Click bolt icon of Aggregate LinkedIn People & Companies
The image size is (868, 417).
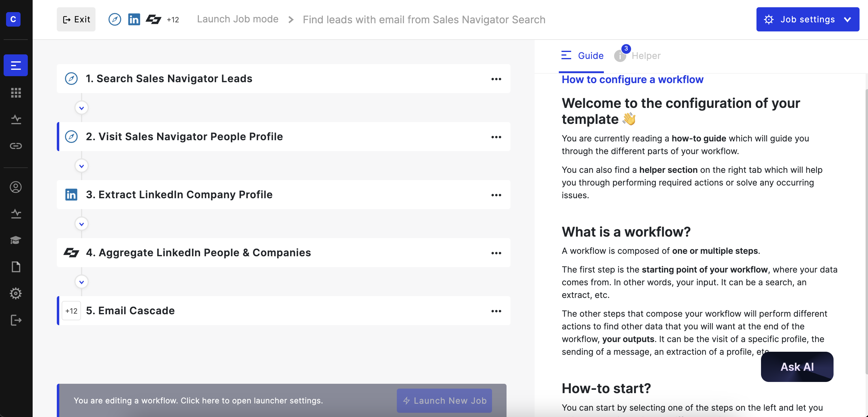(x=71, y=253)
